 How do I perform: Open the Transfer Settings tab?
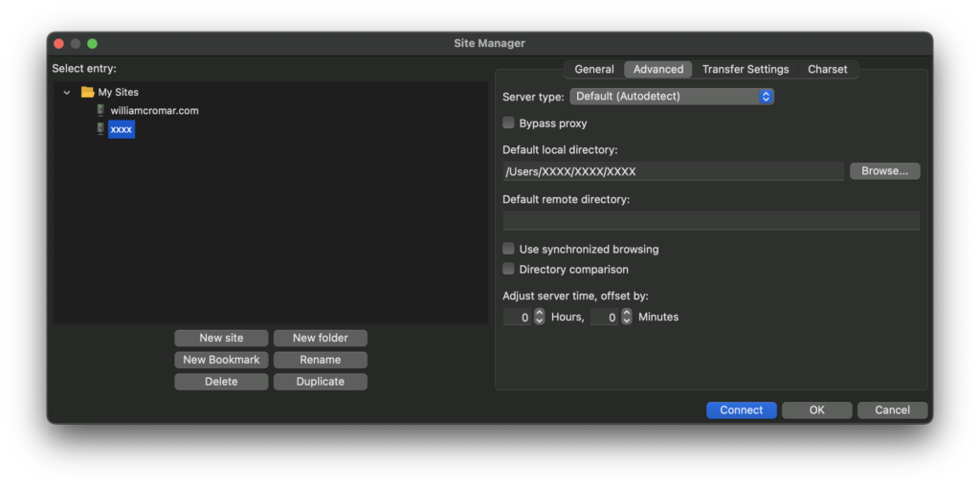(x=745, y=70)
